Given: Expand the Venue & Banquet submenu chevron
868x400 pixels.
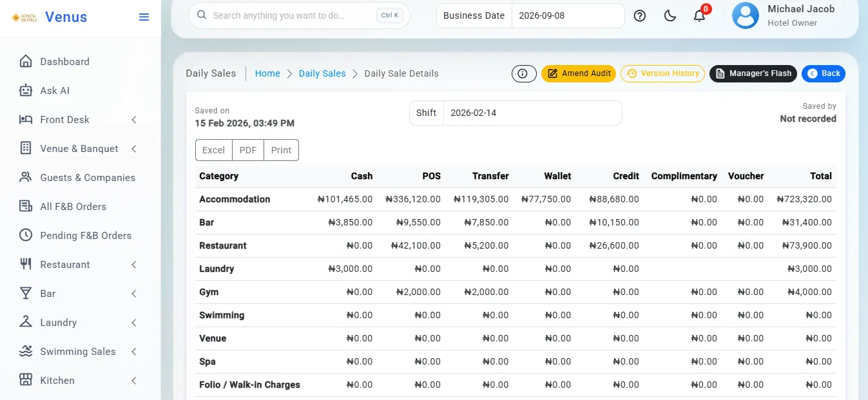Looking at the screenshot, I should coord(134,149).
